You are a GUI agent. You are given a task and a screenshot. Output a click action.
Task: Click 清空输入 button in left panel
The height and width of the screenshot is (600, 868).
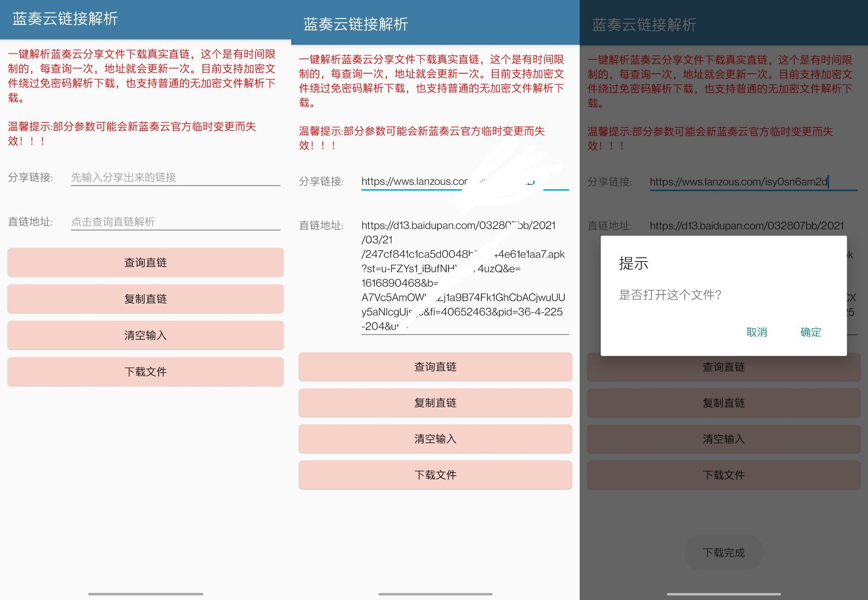tap(145, 335)
